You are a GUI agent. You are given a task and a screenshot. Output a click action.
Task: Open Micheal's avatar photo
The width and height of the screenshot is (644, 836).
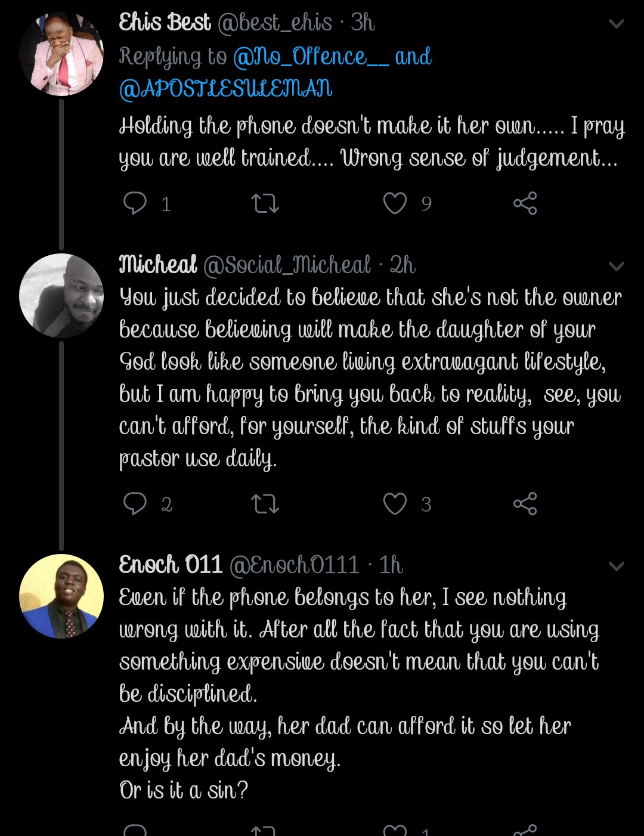point(61,296)
